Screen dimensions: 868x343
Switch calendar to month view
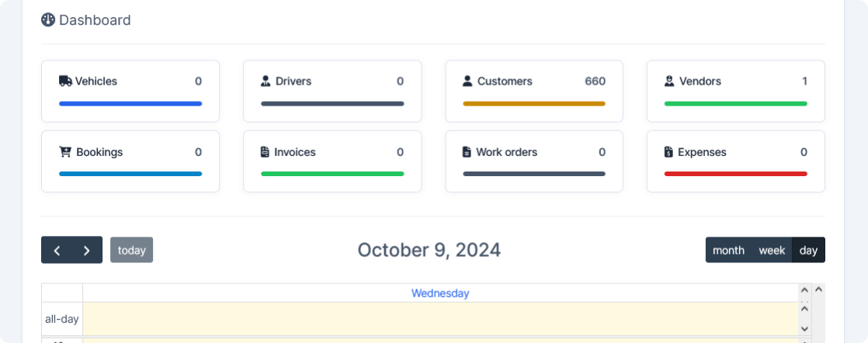point(728,250)
